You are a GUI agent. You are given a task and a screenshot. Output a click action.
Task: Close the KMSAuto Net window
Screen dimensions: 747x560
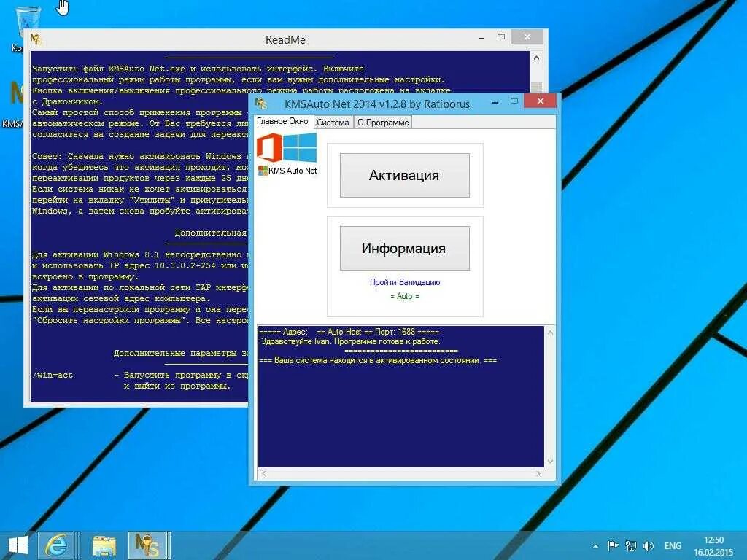[x=540, y=101]
